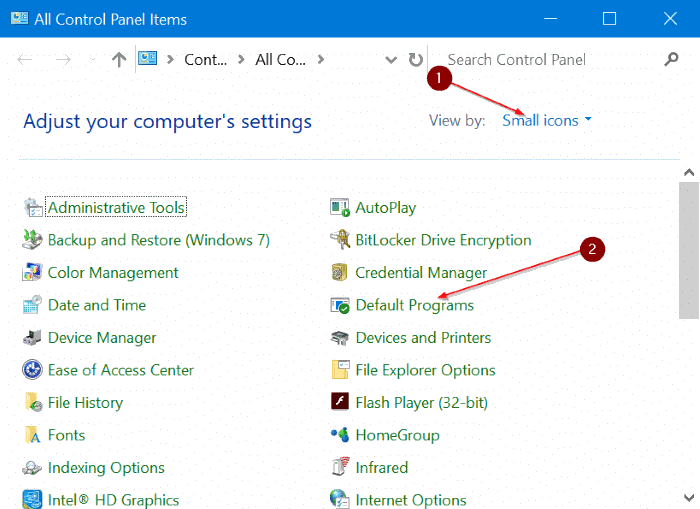Open the Default Programs link
This screenshot has width=700, height=509.
(x=414, y=305)
